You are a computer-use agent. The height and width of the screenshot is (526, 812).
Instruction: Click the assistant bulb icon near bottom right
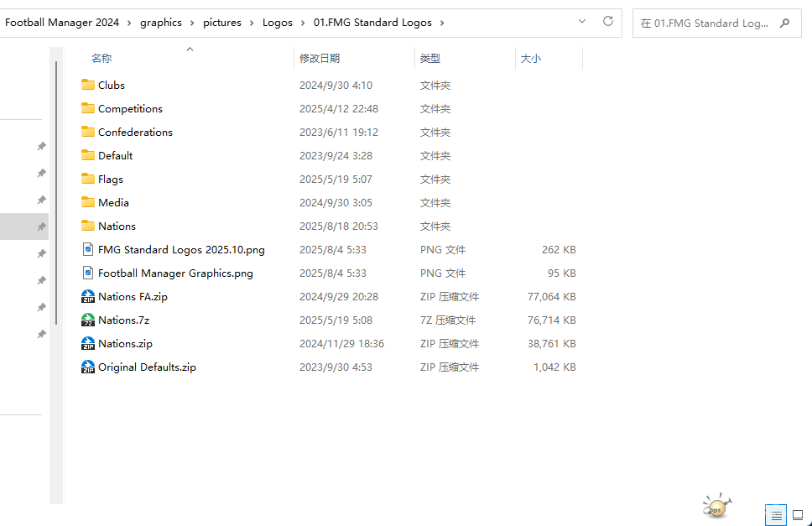point(716,507)
